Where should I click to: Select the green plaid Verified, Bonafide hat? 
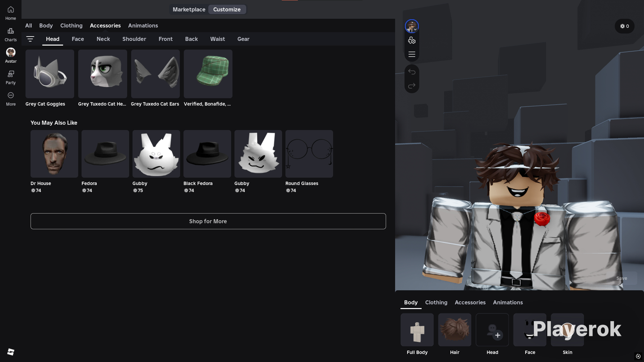tap(208, 74)
